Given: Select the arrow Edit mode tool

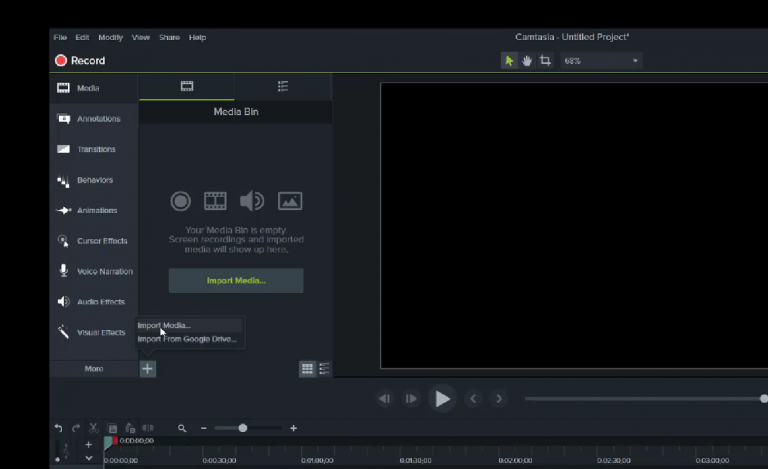Looking at the screenshot, I should click(509, 61).
